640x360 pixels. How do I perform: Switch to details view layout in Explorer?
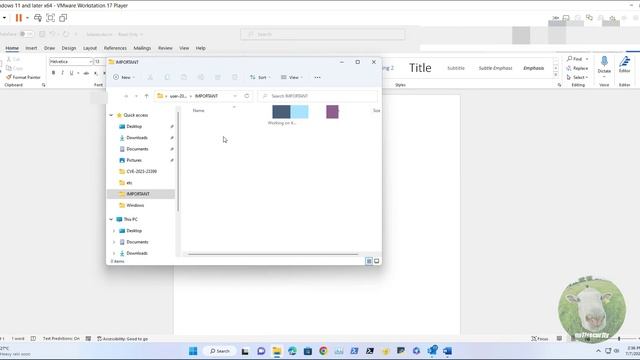point(369,261)
